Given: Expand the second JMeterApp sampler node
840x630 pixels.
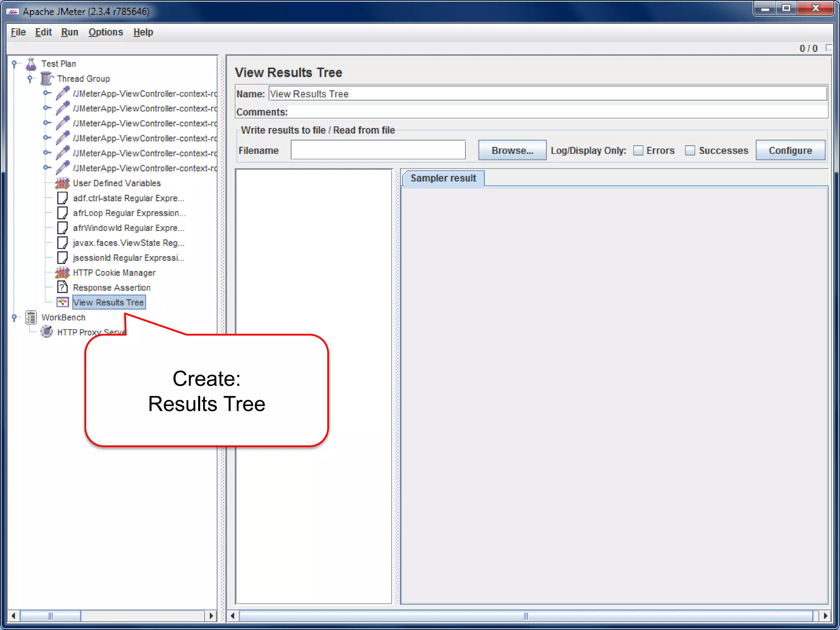Looking at the screenshot, I should (47, 108).
